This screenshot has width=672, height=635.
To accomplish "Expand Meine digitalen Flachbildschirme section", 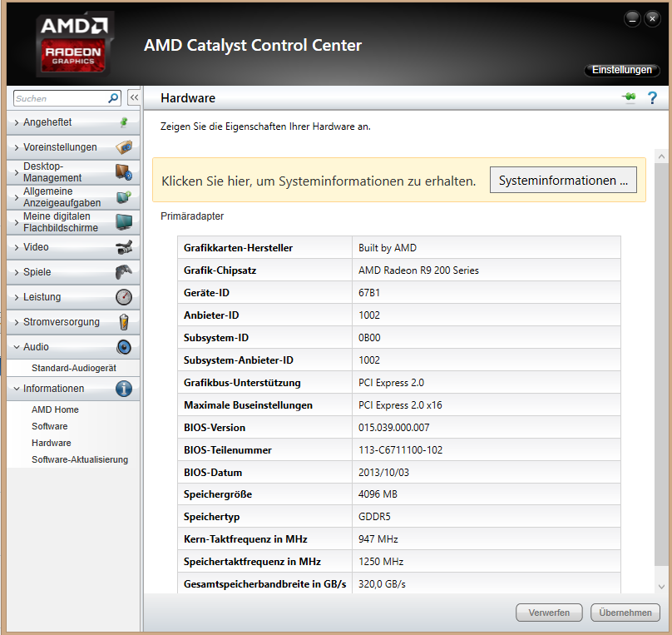I will pos(73,222).
